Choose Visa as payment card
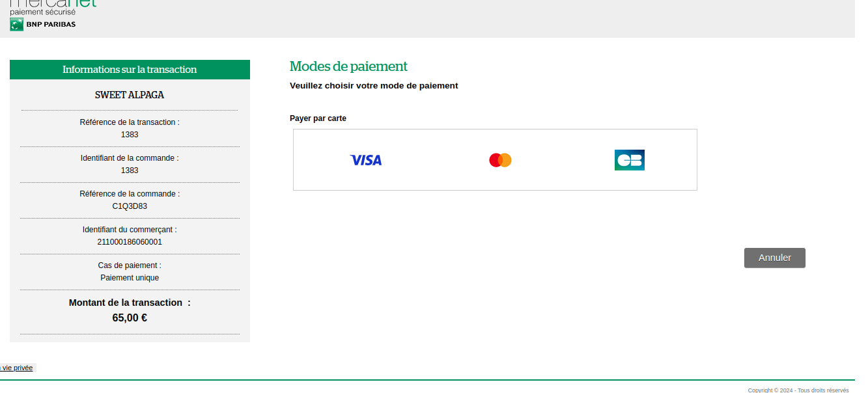This screenshot has height=393, width=868. pos(366,160)
